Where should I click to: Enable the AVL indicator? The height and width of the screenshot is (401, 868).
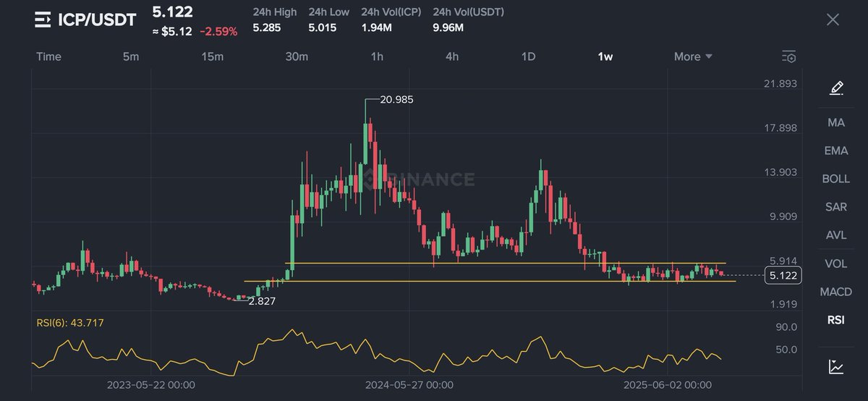836,235
